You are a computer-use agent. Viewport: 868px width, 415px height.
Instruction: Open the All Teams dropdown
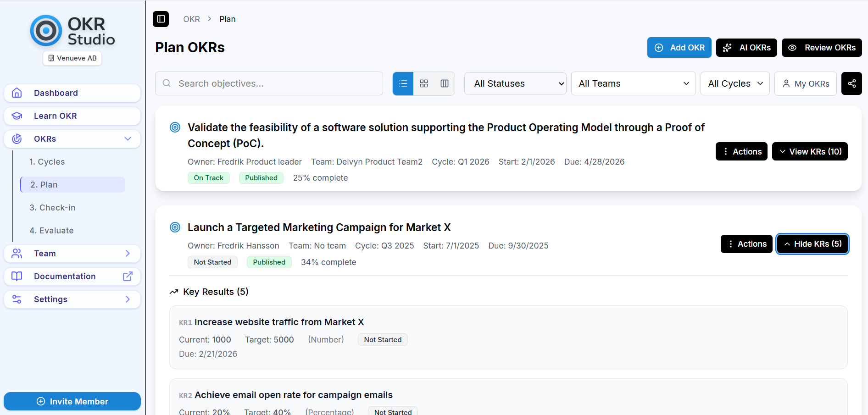633,83
